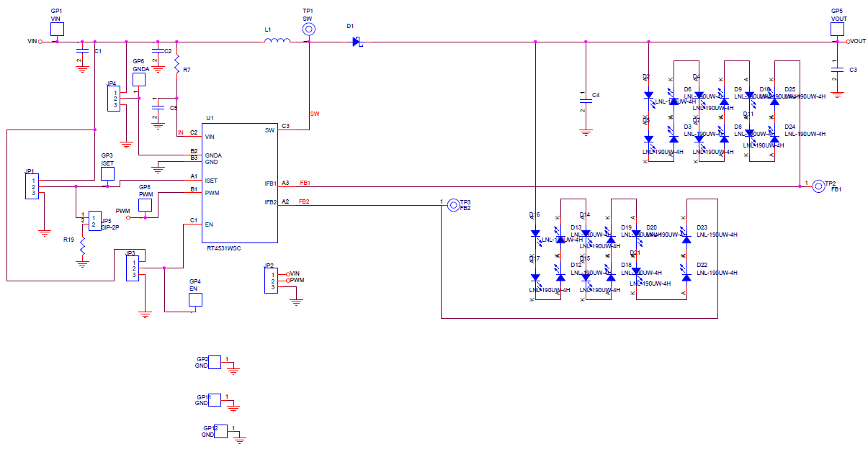Click the GP1 VIN pad box
Image resolution: width=868 pixels, height=449 pixels.
tap(57, 29)
